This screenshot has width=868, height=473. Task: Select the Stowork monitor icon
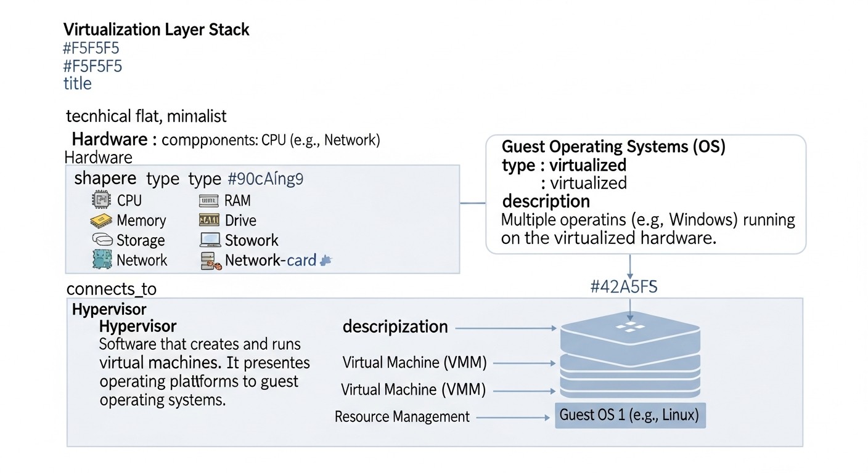tap(210, 240)
